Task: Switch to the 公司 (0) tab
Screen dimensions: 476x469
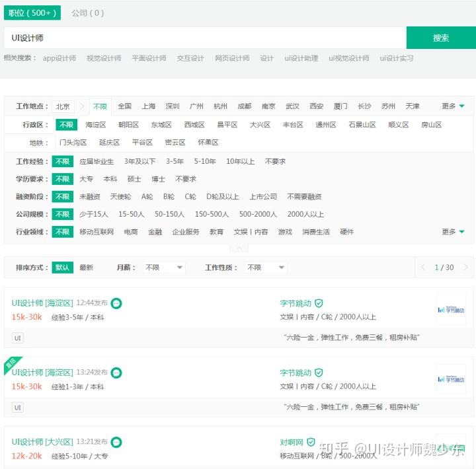Action: click(x=88, y=13)
